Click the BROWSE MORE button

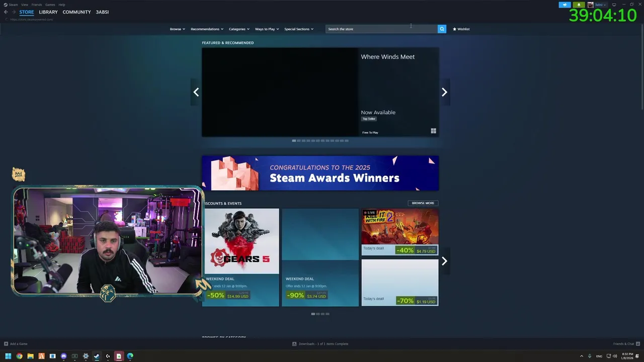(423, 203)
